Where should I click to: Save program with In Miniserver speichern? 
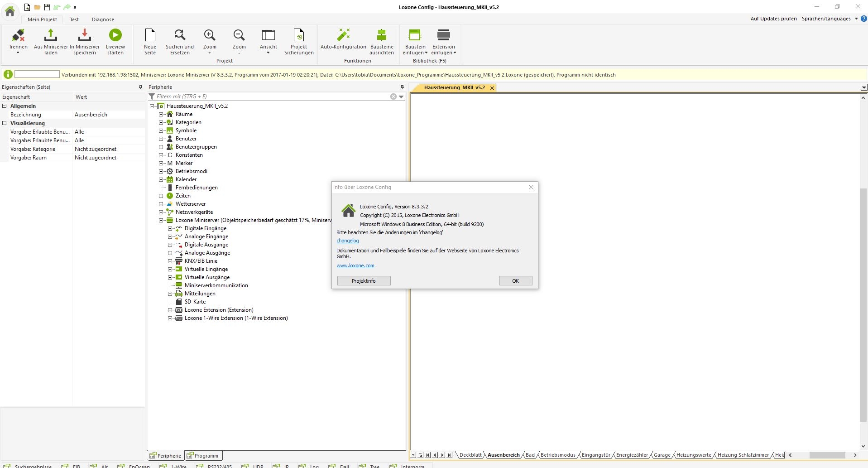(85, 42)
